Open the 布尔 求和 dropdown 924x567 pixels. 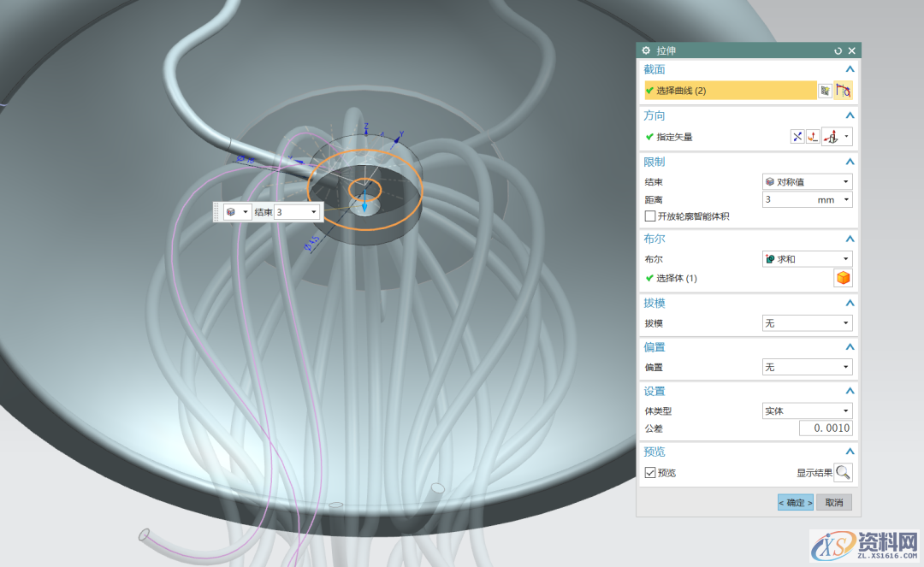click(807, 259)
